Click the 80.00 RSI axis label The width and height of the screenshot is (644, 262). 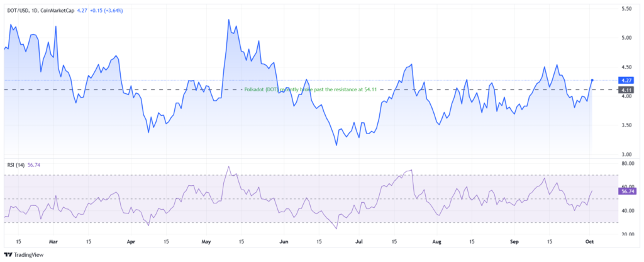tap(627, 164)
